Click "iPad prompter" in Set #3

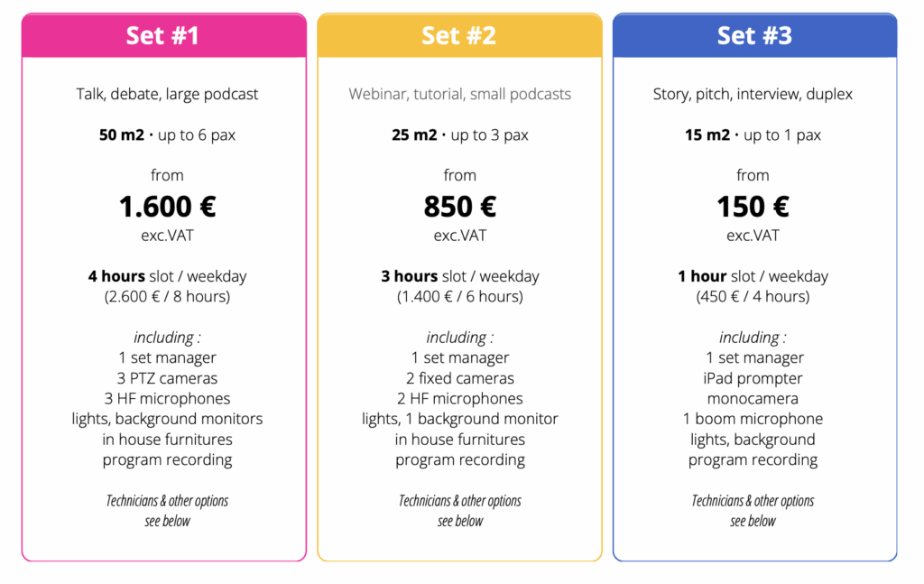pyautogui.click(x=753, y=378)
